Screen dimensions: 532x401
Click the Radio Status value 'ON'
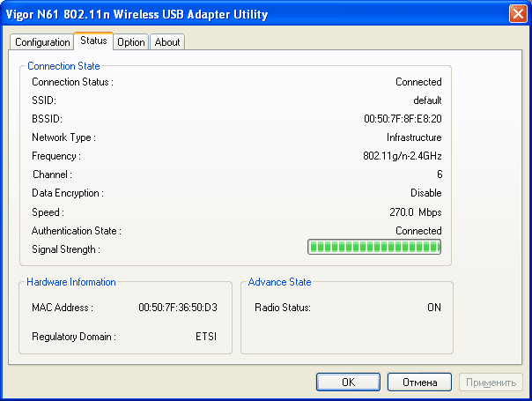pos(434,308)
